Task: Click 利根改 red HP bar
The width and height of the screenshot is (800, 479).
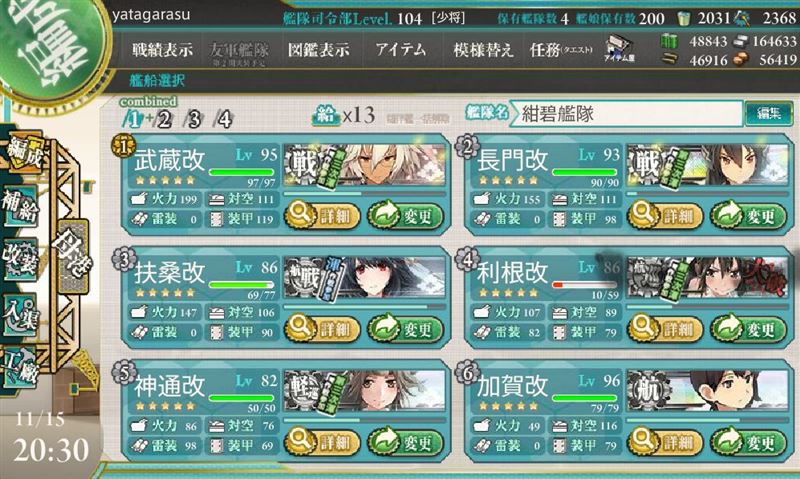Action: 585,285
